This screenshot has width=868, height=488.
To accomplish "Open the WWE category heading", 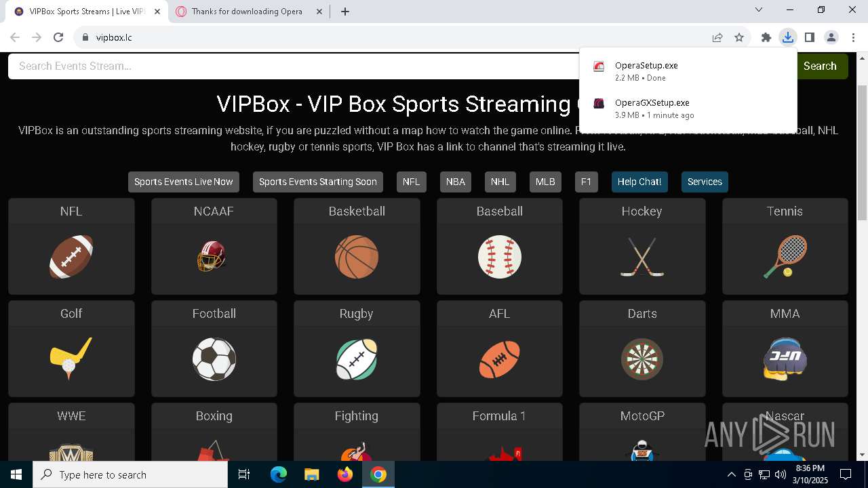I will [x=71, y=415].
